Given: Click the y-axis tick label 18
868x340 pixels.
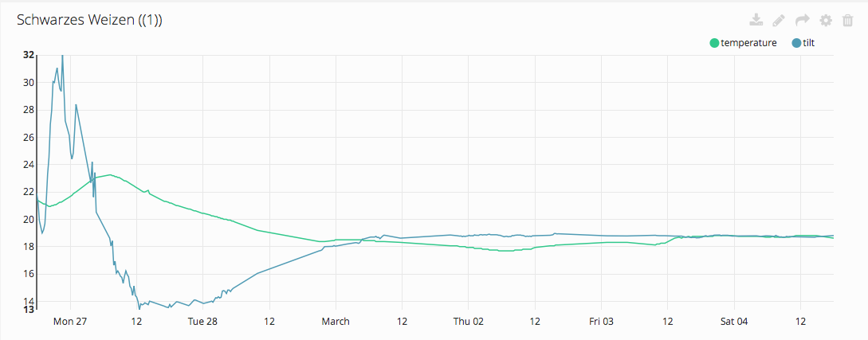Looking at the screenshot, I should click(x=29, y=247).
